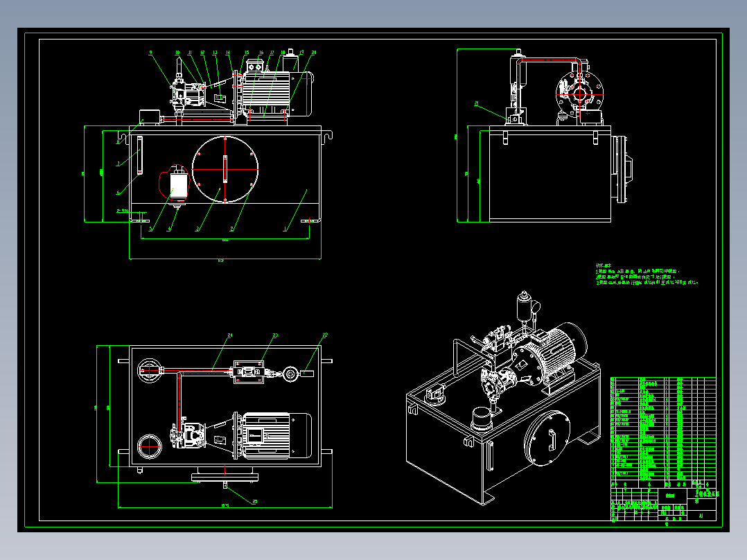Select balloon label 22 in the top view
Image resolution: width=747 pixels, height=560 pixels.
(326, 335)
